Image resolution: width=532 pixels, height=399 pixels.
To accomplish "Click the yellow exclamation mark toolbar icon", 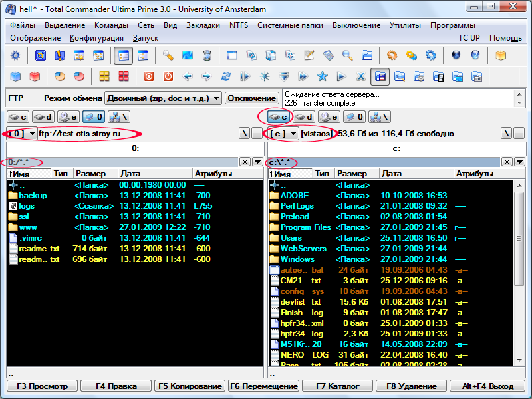I will (59, 55).
